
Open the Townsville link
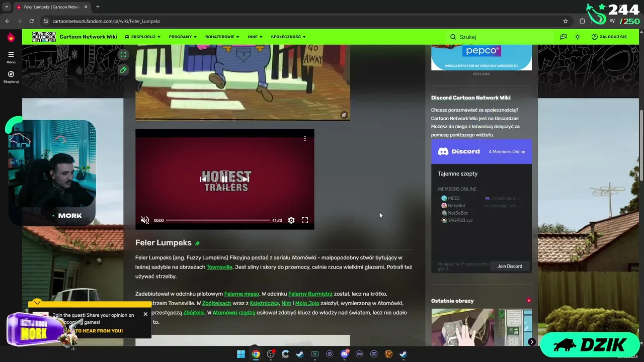219,267
